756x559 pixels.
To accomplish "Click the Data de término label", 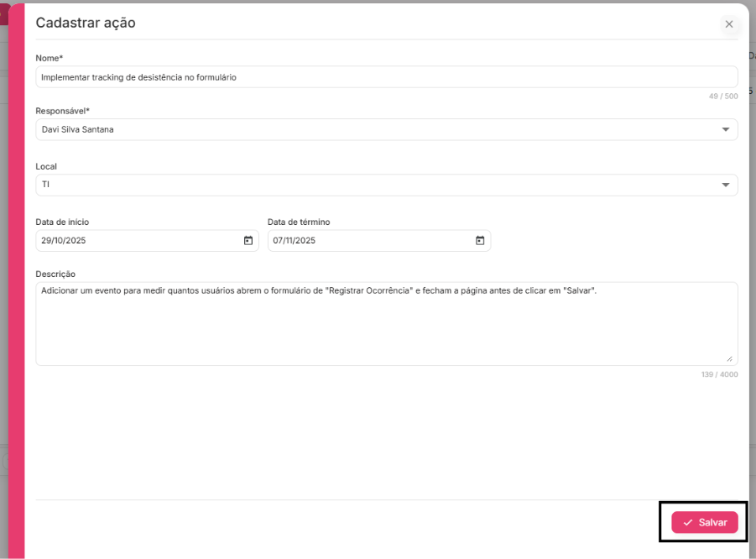I will pyautogui.click(x=299, y=222).
